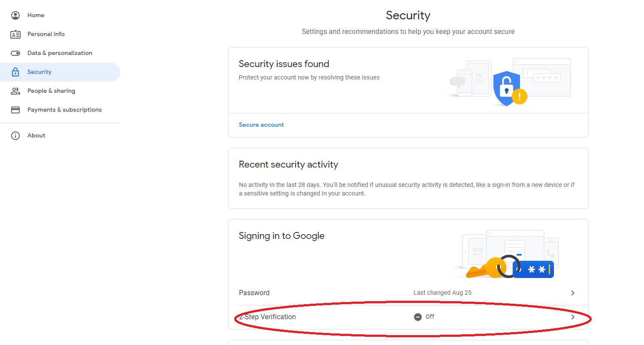Click the About info circle icon
Viewport: 644px width, 345px height.
click(15, 136)
